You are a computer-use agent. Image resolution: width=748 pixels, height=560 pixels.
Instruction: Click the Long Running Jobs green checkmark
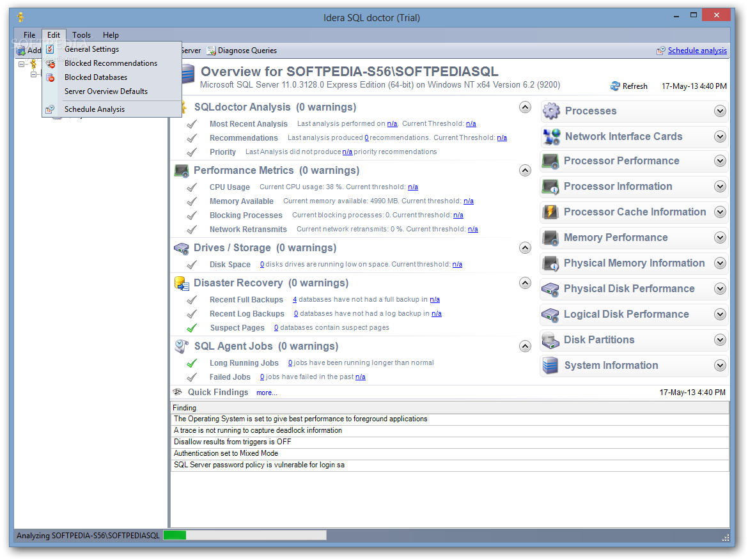coord(192,364)
